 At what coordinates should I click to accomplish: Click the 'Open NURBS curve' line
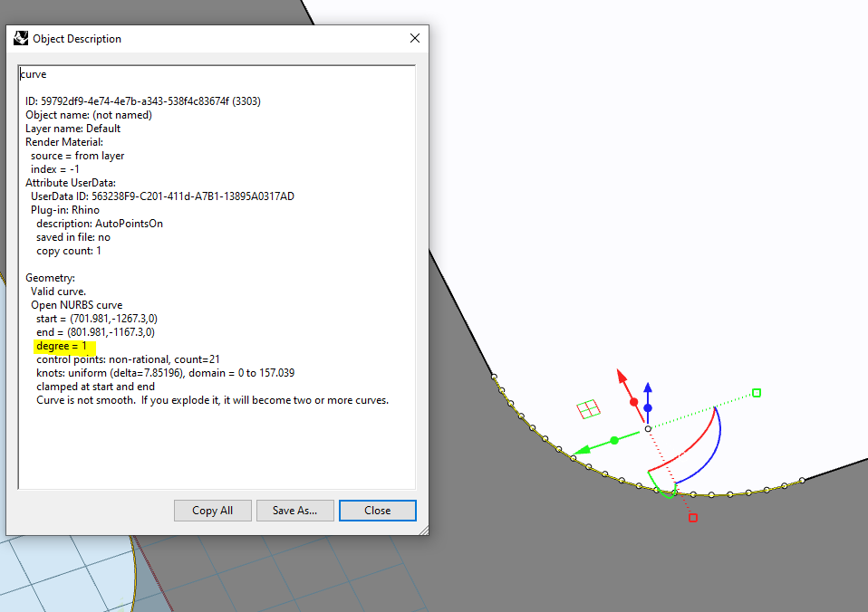coord(76,305)
